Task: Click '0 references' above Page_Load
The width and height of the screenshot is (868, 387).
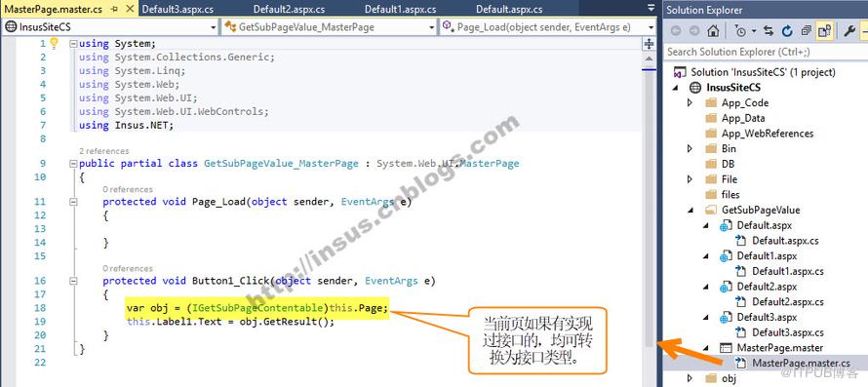Action: click(128, 189)
